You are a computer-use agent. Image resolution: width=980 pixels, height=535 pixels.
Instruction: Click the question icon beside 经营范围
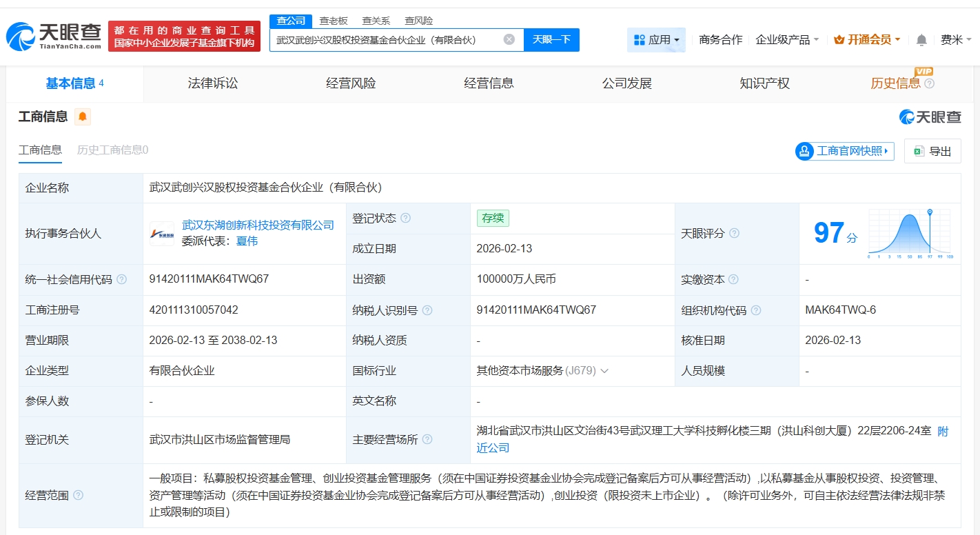tap(79, 495)
